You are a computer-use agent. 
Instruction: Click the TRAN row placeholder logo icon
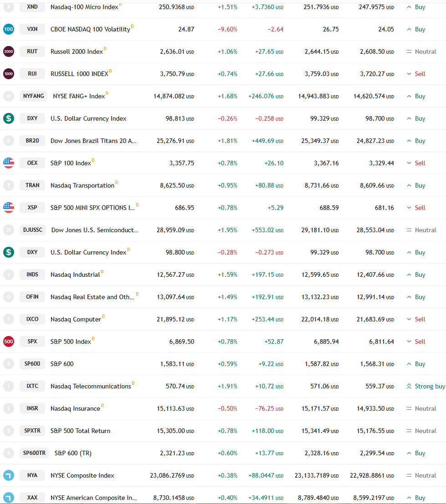pyautogui.click(x=9, y=185)
